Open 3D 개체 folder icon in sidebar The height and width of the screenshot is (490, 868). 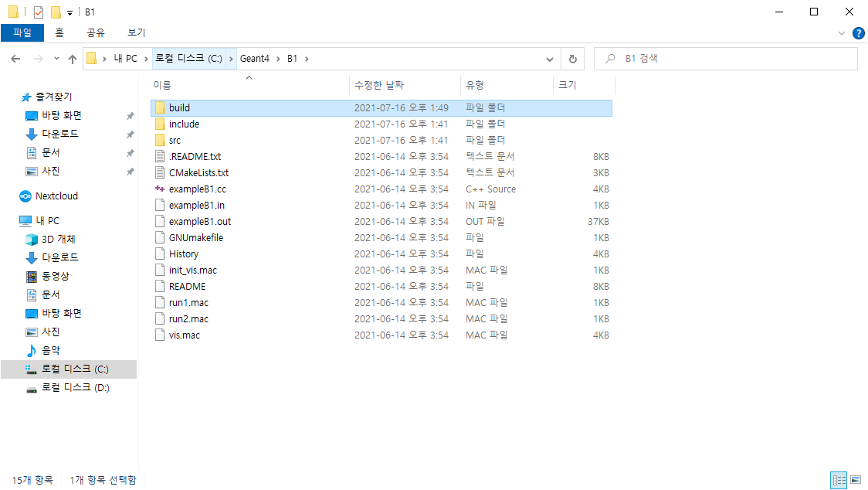[x=32, y=239]
